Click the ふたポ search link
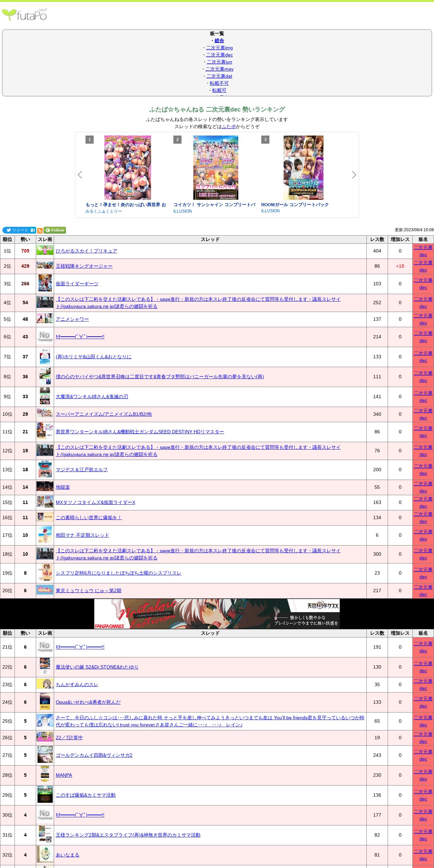The image size is (434, 868). [229, 126]
